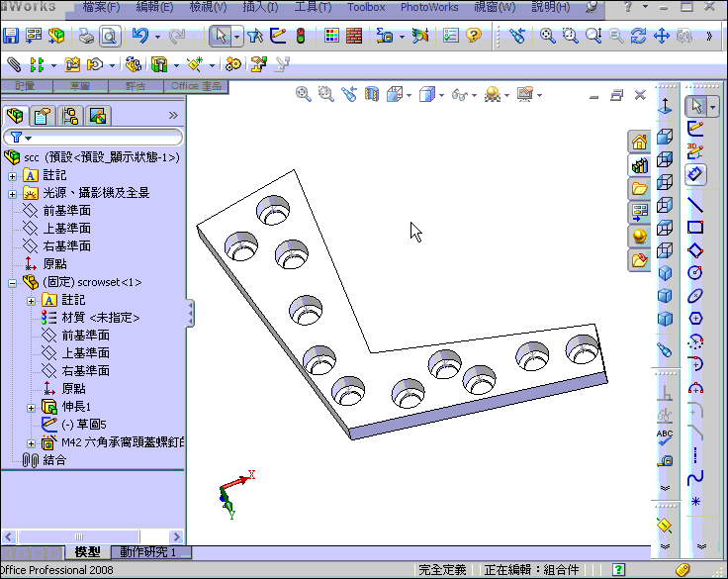Select the Circle sketch tool
The width and height of the screenshot is (728, 579).
point(695,272)
